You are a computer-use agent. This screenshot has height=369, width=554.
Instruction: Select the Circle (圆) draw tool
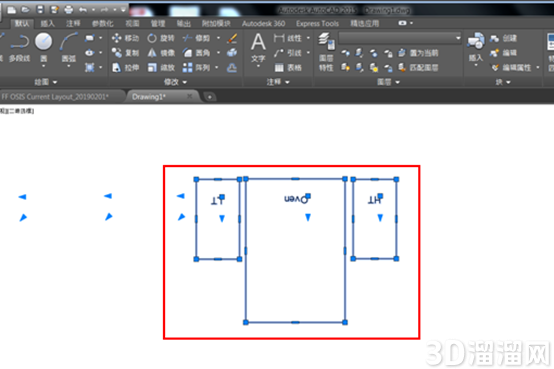[x=43, y=48]
